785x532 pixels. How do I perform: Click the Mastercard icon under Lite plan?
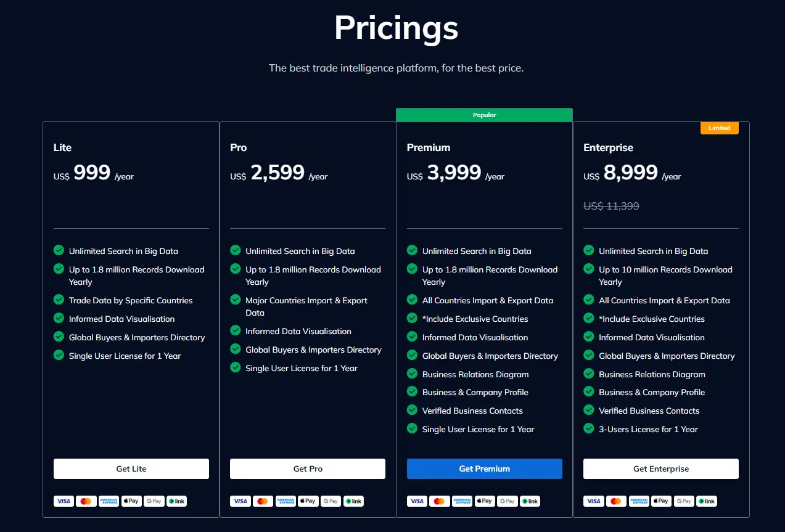pos(86,501)
